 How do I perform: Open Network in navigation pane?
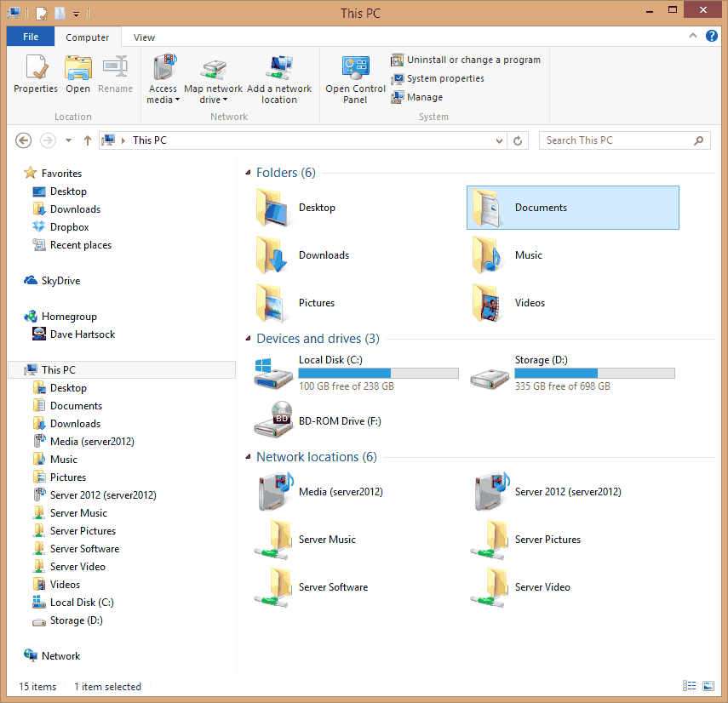tap(60, 656)
